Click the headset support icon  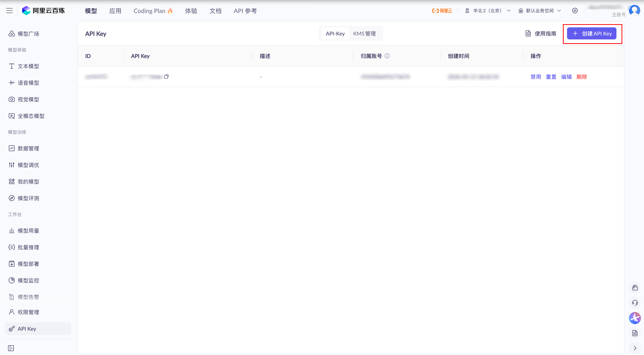pos(635,303)
